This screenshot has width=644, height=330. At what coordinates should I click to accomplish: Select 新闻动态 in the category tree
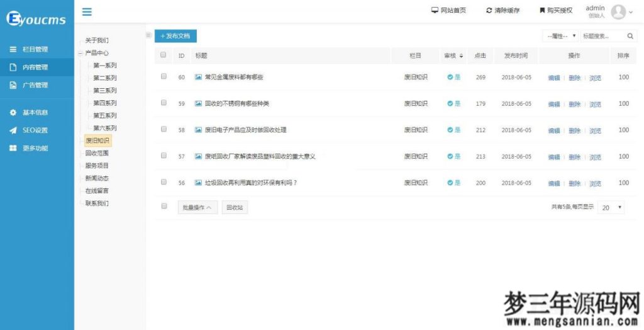pyautogui.click(x=97, y=178)
